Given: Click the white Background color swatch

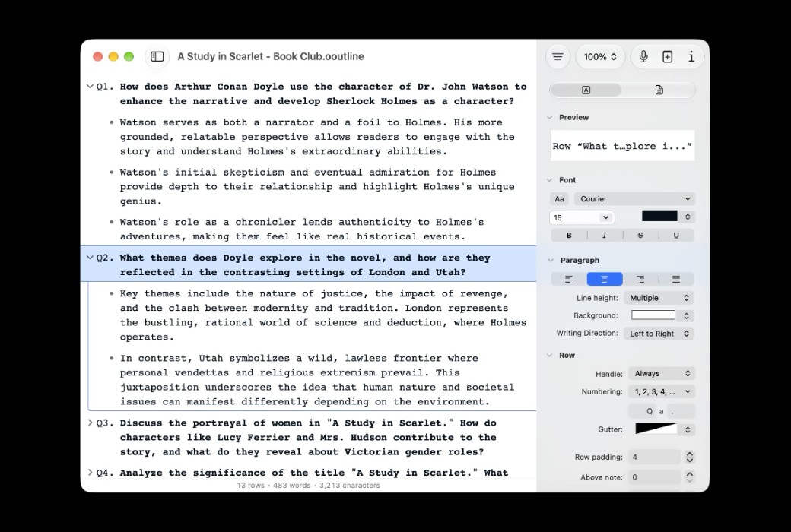Looking at the screenshot, I should [653, 315].
